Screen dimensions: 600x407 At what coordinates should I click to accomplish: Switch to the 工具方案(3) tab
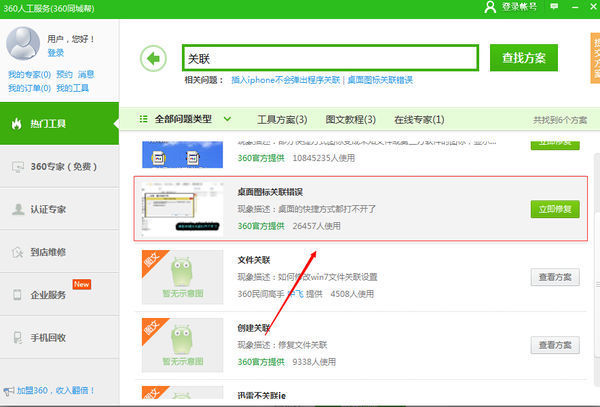pos(281,120)
